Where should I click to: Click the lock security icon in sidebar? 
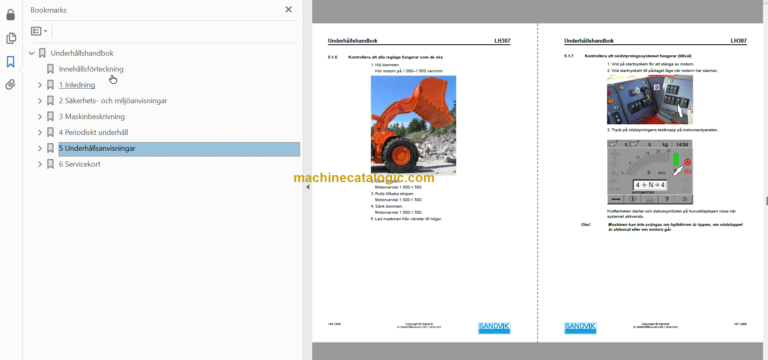tap(10, 15)
